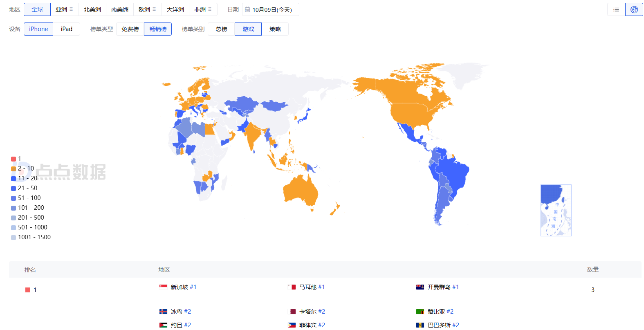
Task: Click the Iceland flag icon
Action: (163, 312)
